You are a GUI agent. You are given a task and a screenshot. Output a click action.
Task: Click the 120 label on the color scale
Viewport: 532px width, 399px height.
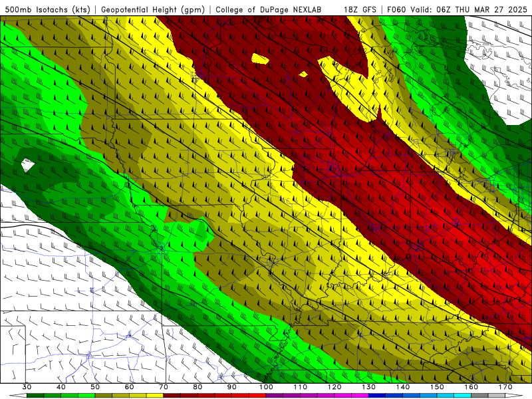tap(334, 387)
